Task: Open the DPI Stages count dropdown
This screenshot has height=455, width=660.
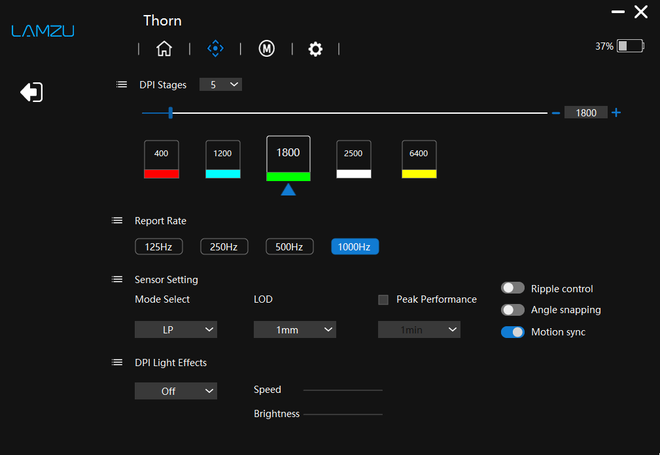Action: coord(220,85)
